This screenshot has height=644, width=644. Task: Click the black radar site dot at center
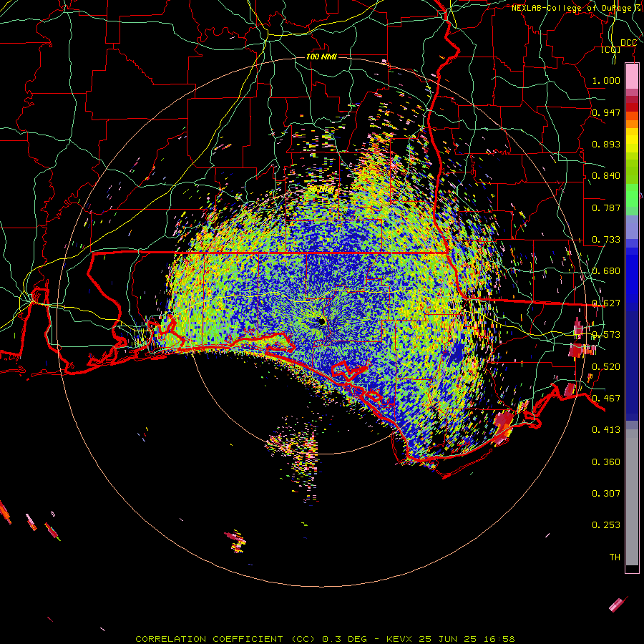click(322, 321)
